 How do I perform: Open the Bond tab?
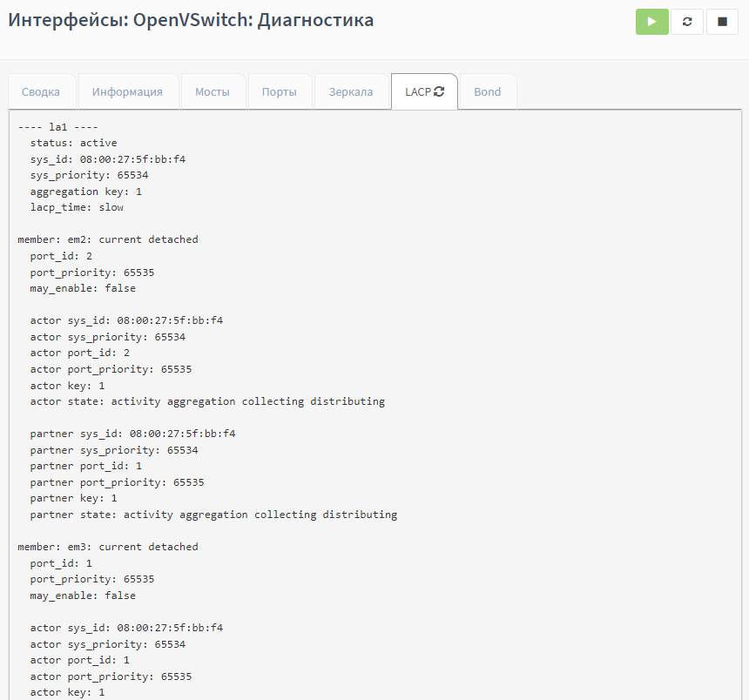[x=487, y=92]
